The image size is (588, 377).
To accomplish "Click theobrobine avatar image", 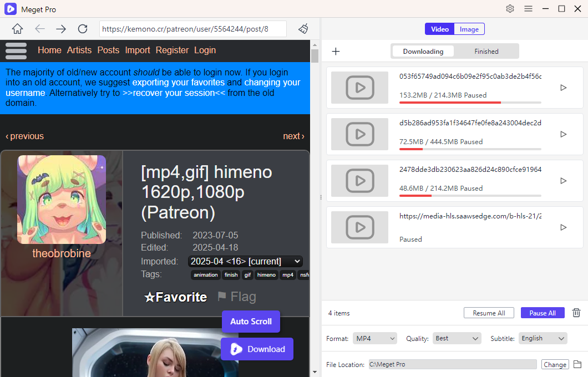I will [62, 200].
